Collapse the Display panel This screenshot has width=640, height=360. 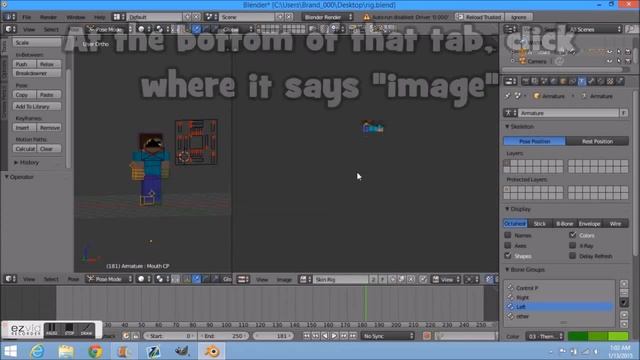click(518, 209)
